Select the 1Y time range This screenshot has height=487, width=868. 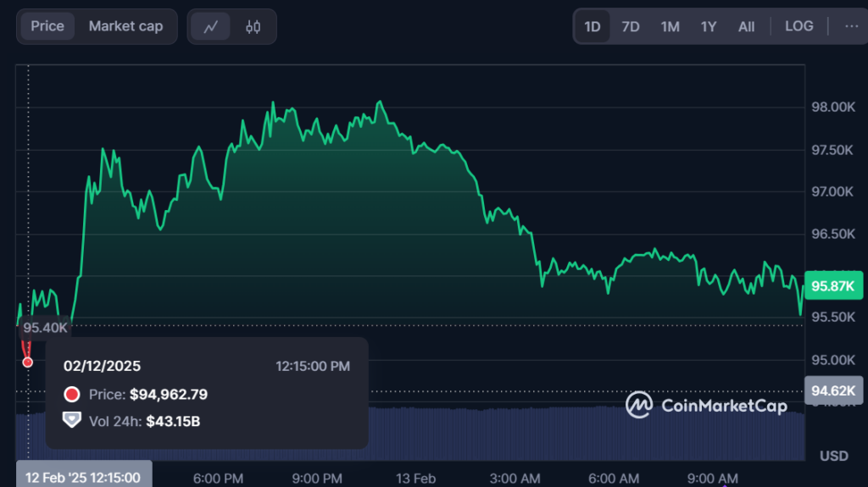pos(709,26)
